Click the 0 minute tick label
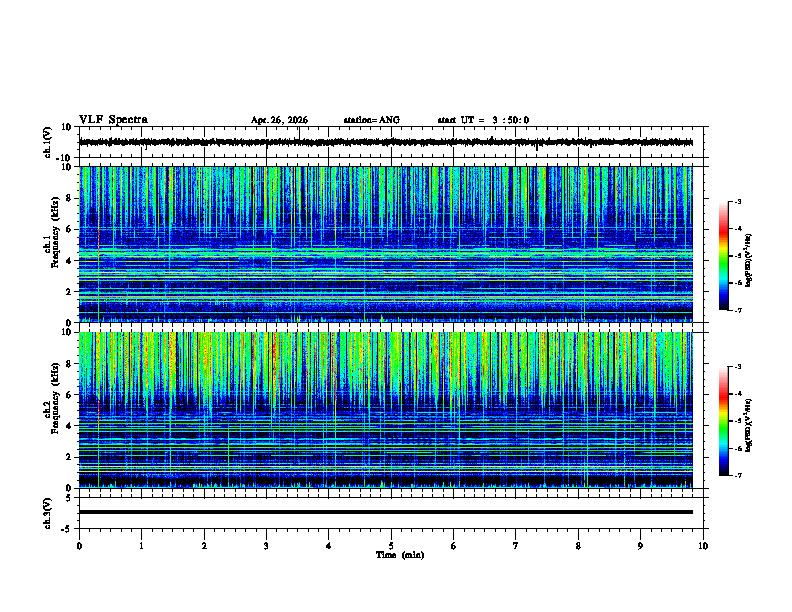This screenshot has height=612, width=792. coord(79,546)
